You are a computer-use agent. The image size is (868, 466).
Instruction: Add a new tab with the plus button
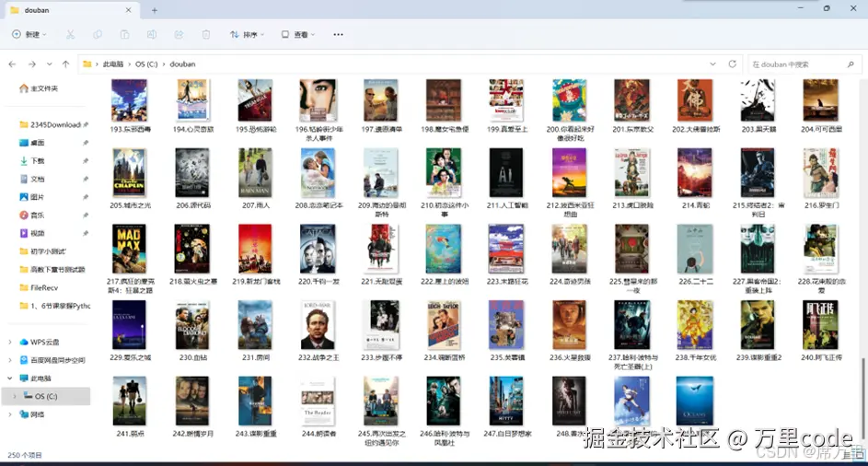click(155, 10)
